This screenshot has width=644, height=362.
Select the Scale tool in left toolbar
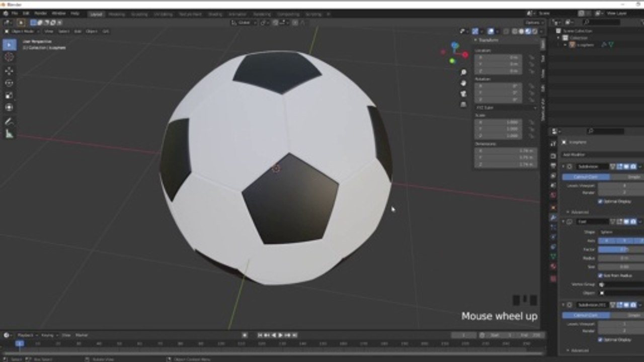[x=9, y=95]
